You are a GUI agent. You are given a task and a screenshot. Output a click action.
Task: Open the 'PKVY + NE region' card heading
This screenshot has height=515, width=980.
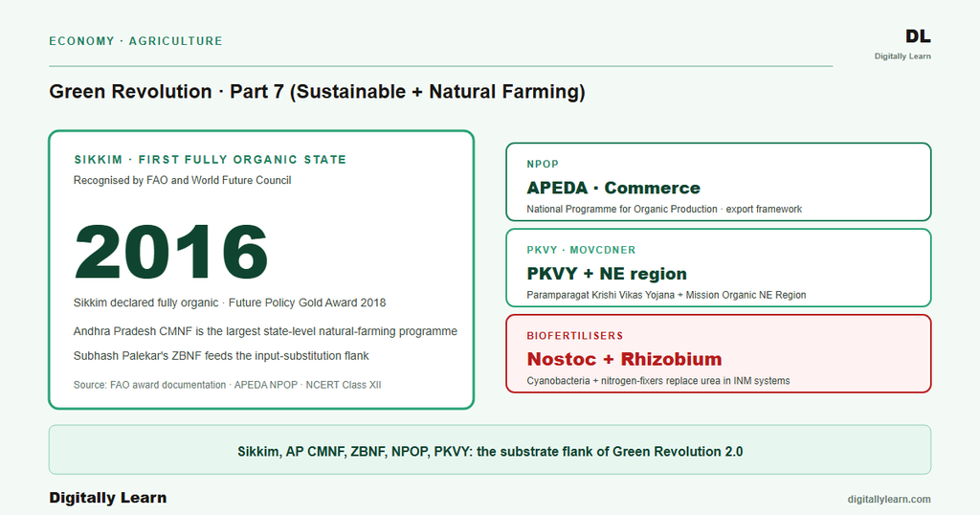(606, 274)
